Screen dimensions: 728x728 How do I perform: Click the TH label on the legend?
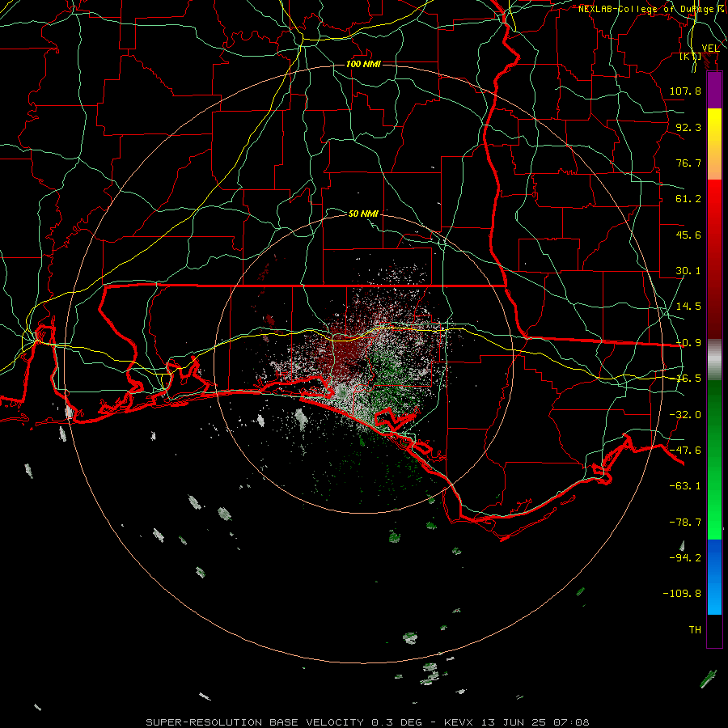click(x=695, y=630)
